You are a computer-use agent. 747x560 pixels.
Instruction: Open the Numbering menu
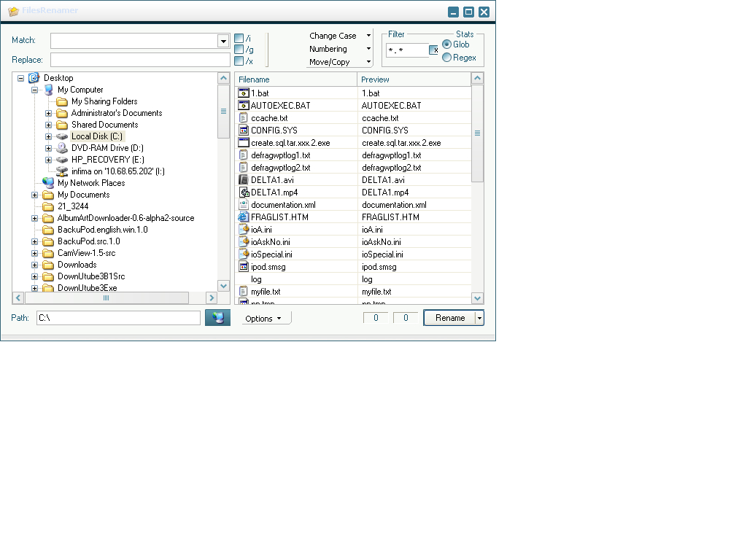[339, 49]
